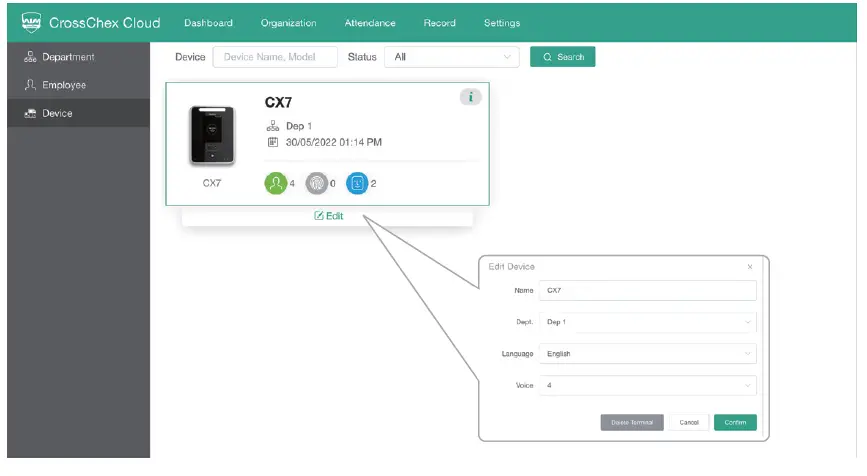Select Department in the sidebar

click(79, 57)
